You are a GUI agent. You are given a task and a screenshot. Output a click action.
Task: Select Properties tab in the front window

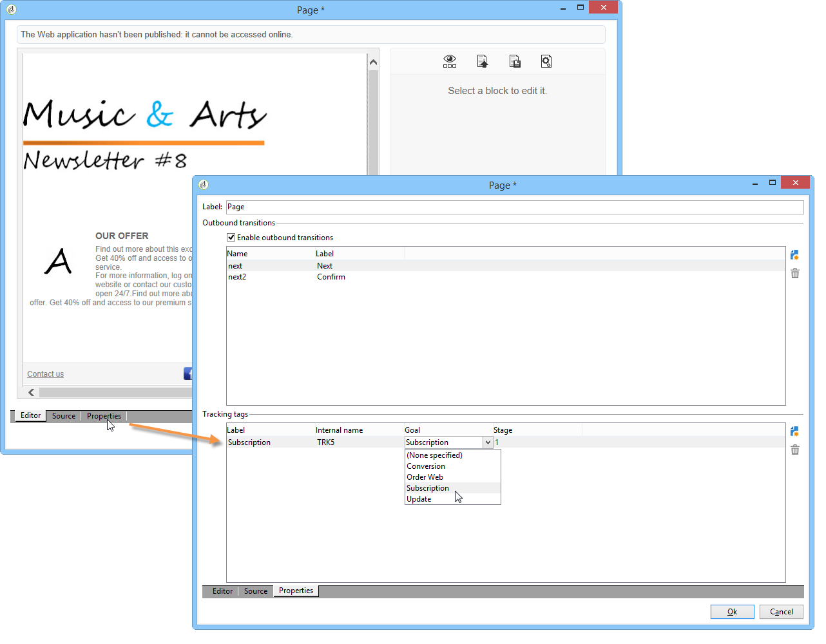[x=296, y=591]
